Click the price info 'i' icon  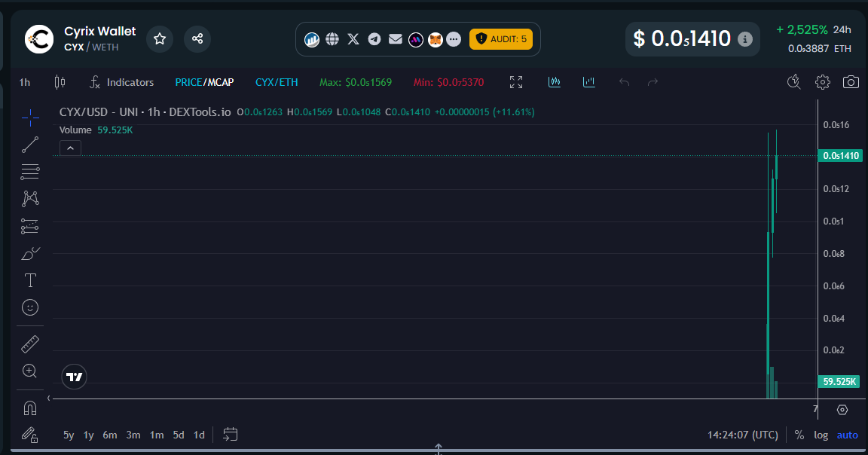745,39
